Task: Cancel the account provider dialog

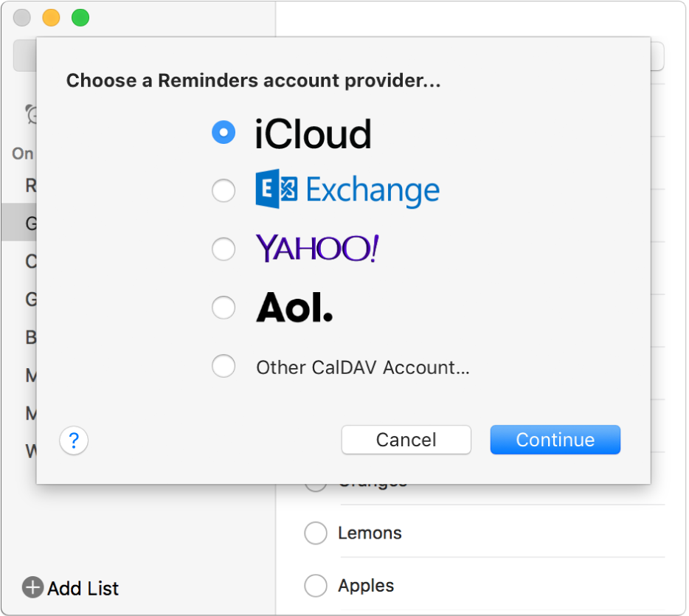Action: pos(406,440)
